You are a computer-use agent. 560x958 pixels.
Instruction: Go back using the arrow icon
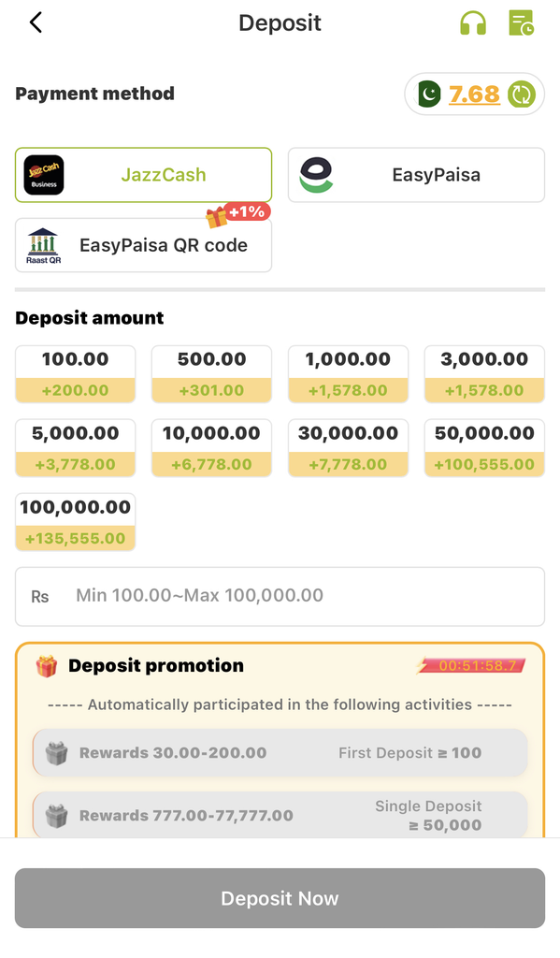[36, 22]
